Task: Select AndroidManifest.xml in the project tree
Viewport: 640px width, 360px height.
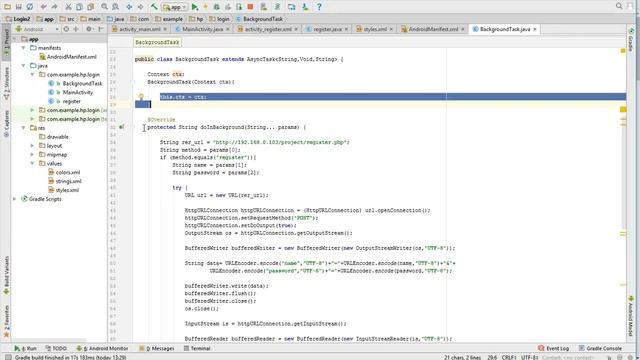Action: coord(68,57)
